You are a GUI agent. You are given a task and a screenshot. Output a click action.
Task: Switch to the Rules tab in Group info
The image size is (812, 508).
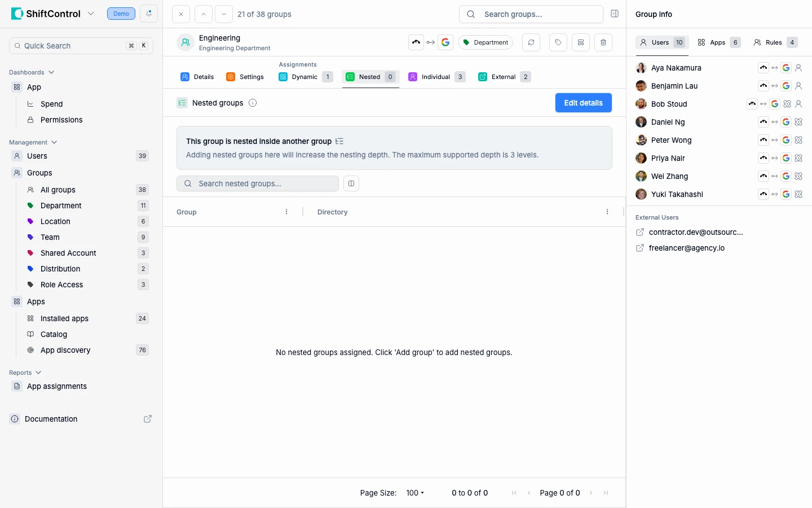click(x=774, y=42)
